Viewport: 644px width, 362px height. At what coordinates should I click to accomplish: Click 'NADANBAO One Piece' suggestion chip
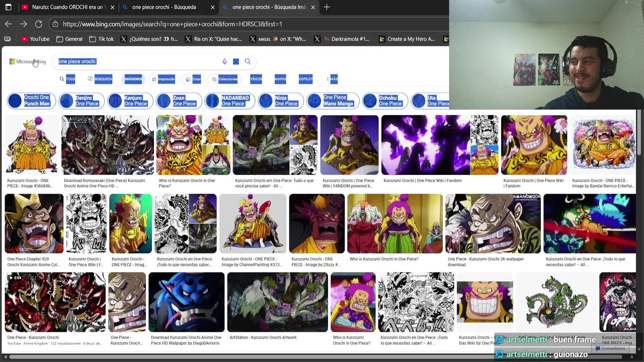(x=229, y=101)
